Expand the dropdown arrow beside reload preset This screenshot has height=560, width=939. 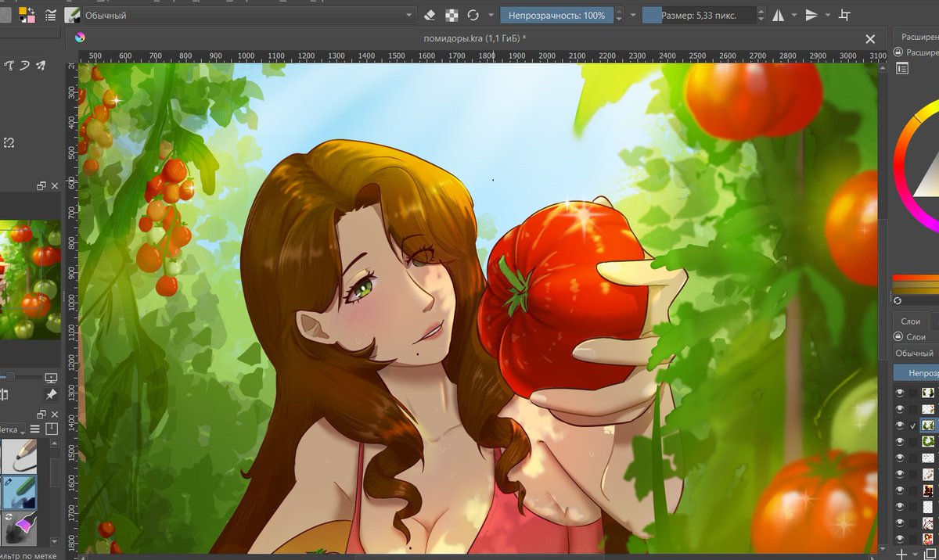pos(491,15)
